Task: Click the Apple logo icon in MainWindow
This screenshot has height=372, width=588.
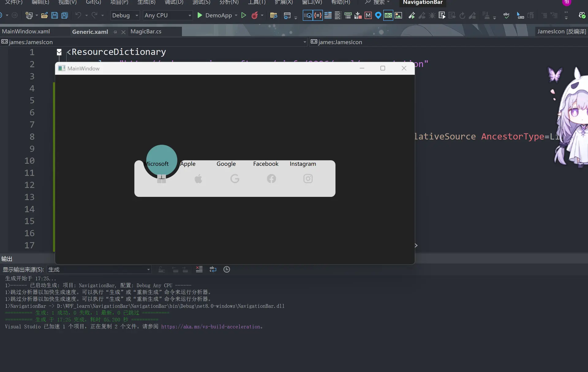Action: (198, 179)
